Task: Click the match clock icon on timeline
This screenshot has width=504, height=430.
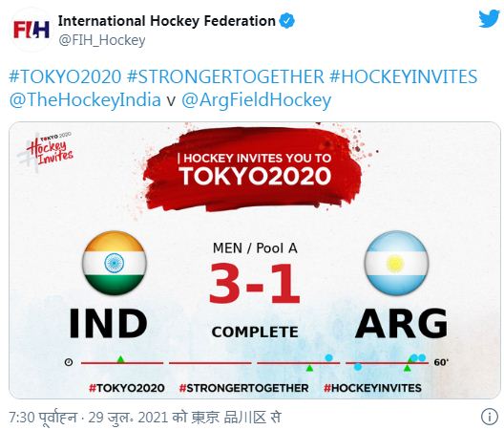Action: coord(69,362)
